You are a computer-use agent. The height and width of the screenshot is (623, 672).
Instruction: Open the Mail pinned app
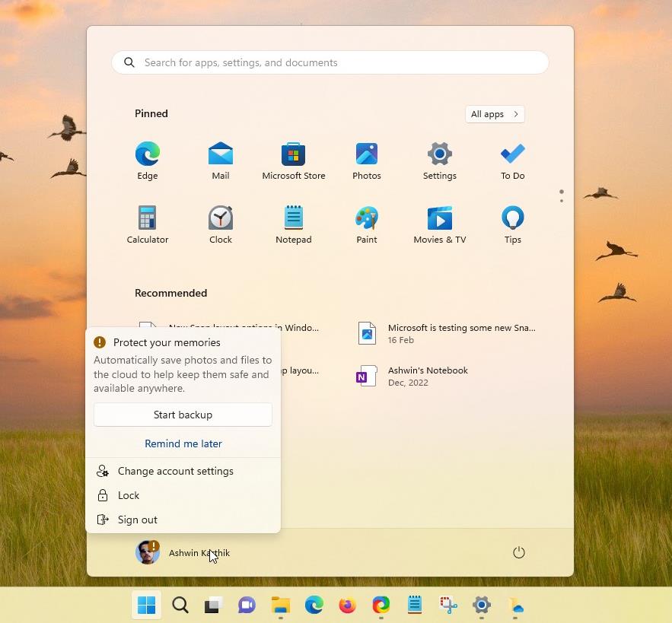220,161
